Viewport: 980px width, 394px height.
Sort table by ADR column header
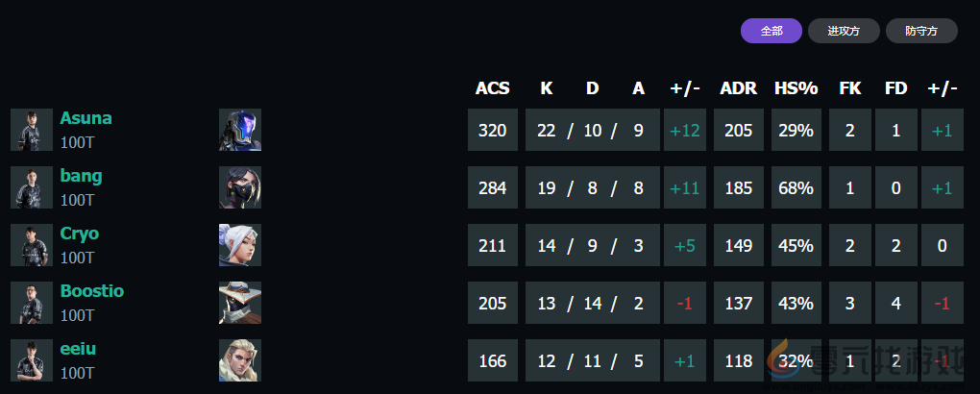click(738, 88)
